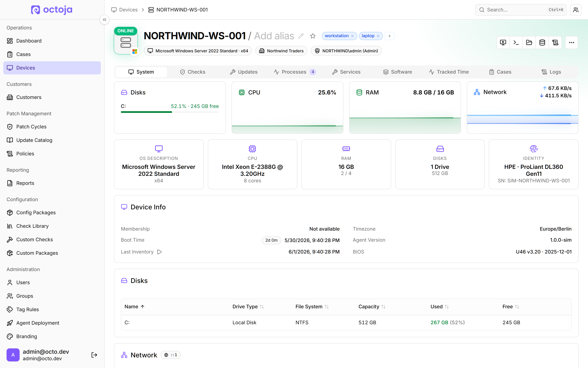This screenshot has width=588, height=368.
Task: Click the NORTHWIND\admin (Admin) user chip
Action: 346,51
